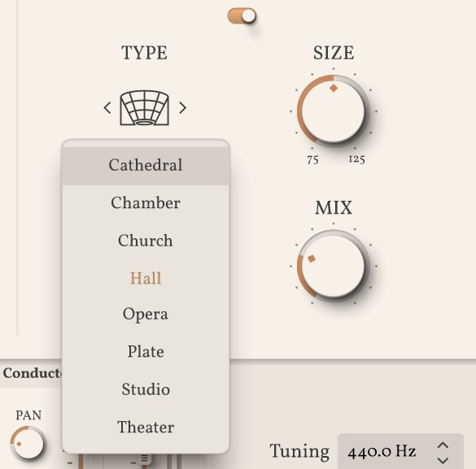This screenshot has width=476, height=469.
Task: Select the highlighted Hall option
Action: point(146,278)
